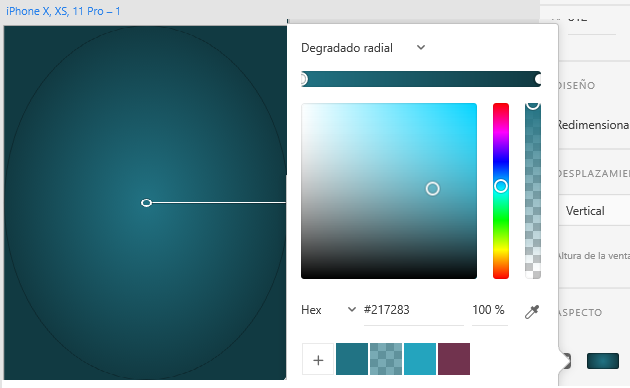Choose the Vertical scrolling option
Viewport: 630px width, 388px height.
(x=585, y=211)
